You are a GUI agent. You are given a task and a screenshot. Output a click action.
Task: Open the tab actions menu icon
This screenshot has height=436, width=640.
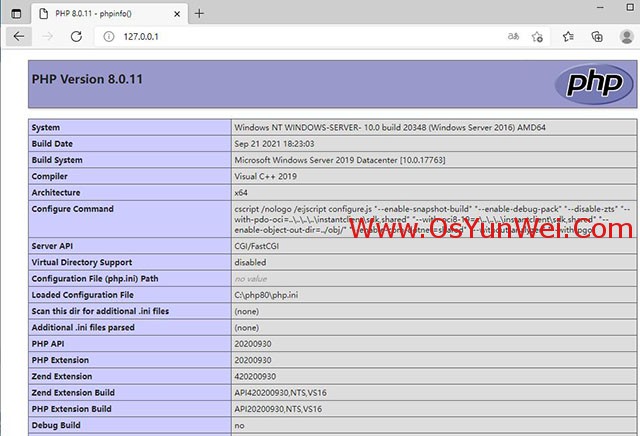click(x=16, y=14)
